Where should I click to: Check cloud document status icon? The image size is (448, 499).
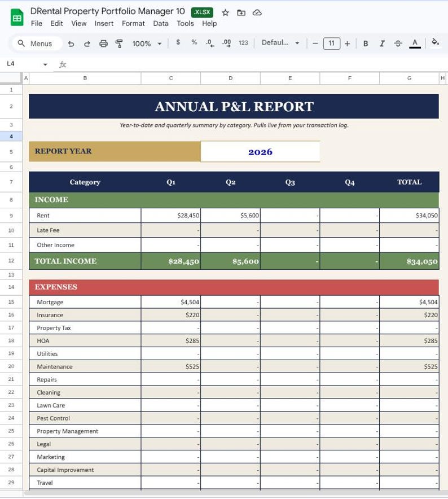[257, 13]
